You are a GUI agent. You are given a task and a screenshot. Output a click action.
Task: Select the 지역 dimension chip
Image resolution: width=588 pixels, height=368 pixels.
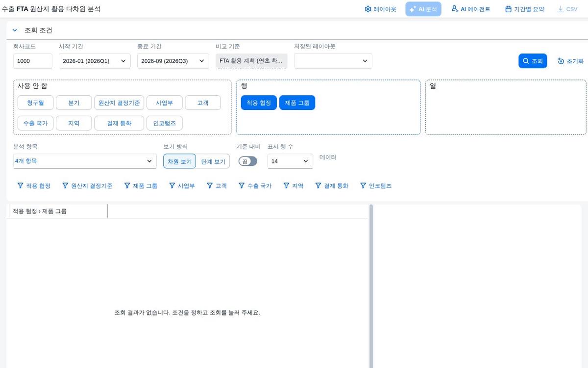point(73,123)
